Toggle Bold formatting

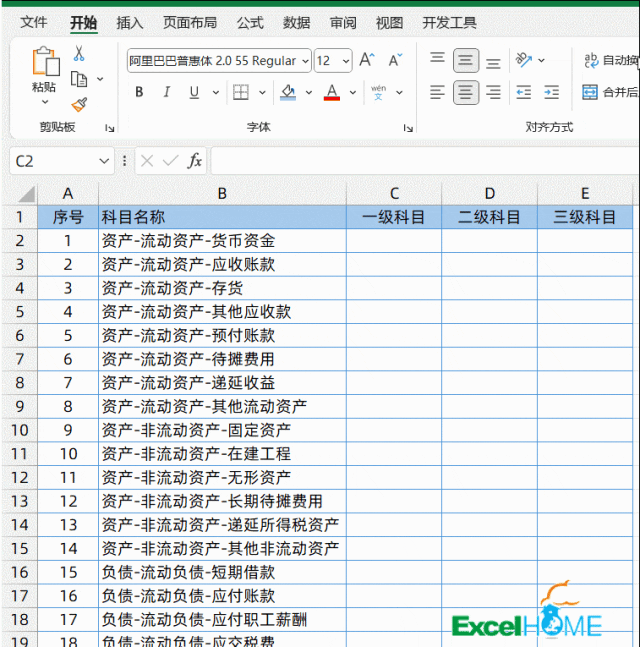click(139, 93)
